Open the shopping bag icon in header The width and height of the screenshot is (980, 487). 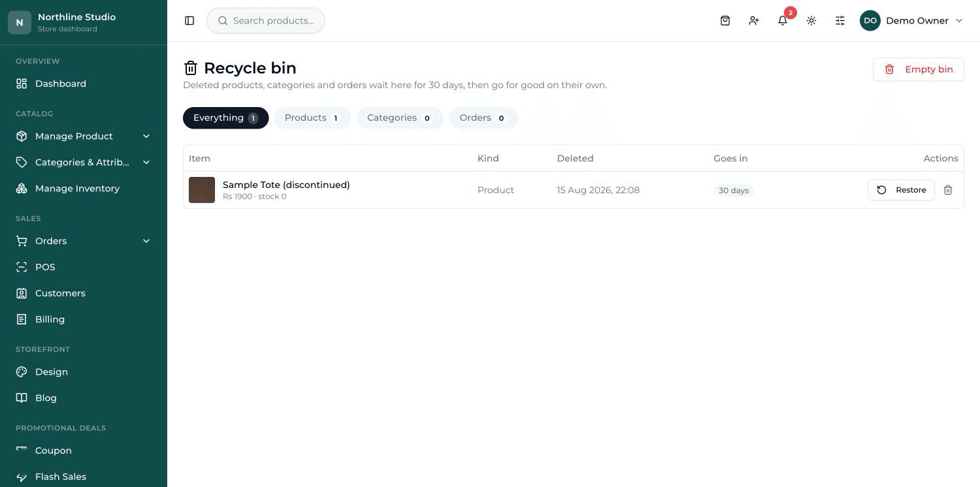click(725, 21)
